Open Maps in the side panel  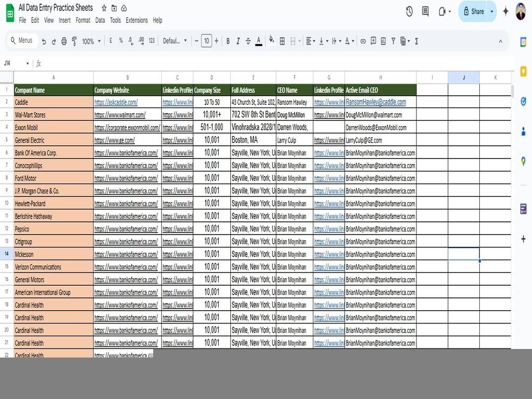point(523,162)
